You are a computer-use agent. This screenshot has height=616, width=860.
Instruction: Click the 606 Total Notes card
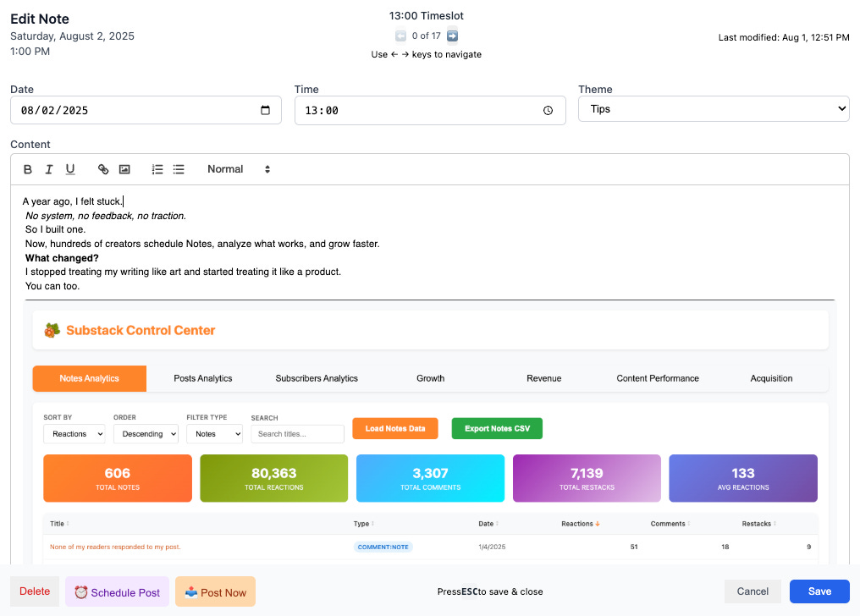point(118,478)
